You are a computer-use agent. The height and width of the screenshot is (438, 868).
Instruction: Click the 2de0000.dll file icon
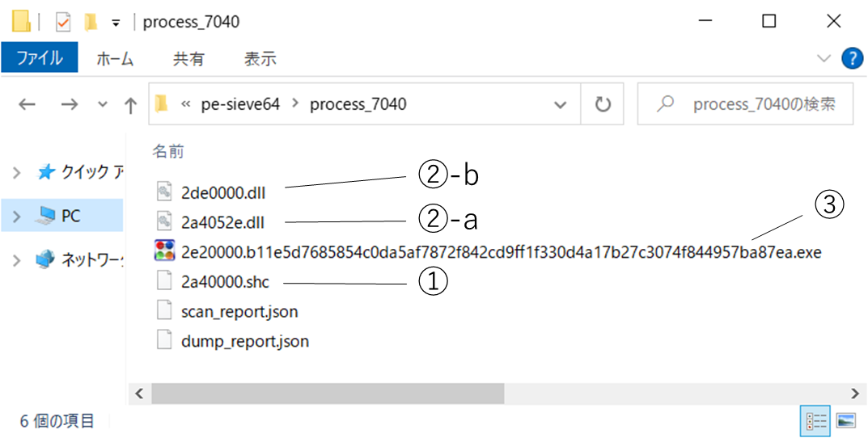tap(164, 191)
